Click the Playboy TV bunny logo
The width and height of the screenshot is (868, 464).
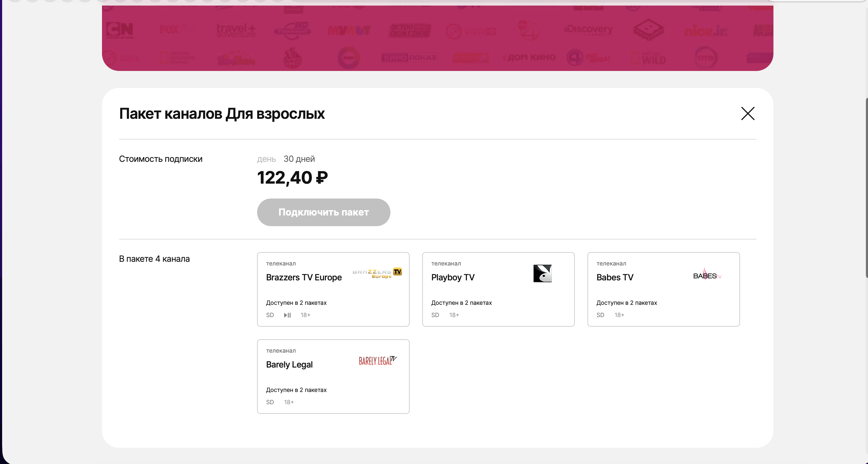(542, 273)
